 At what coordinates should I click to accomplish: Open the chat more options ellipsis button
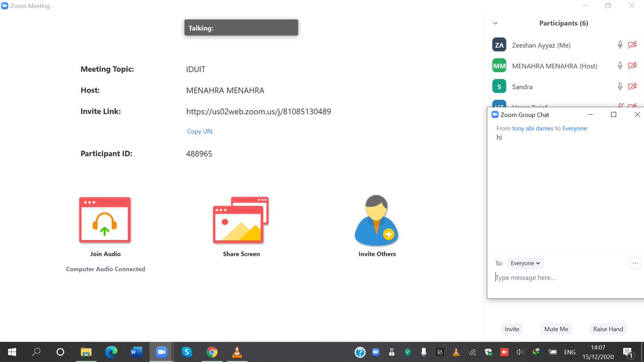coord(635,263)
